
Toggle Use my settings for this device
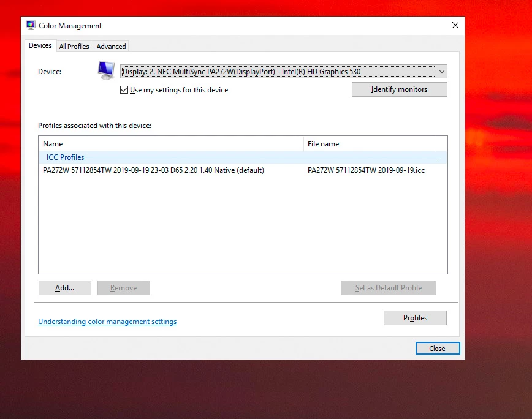coord(124,90)
